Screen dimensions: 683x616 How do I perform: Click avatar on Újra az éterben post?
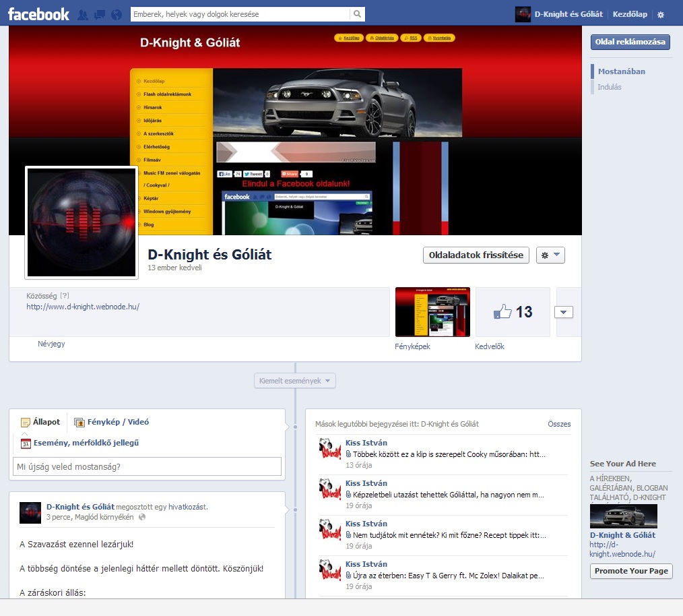point(330,571)
